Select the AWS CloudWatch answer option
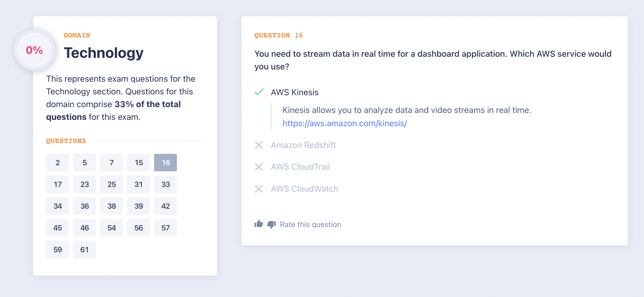The width and height of the screenshot is (644, 297). click(304, 189)
